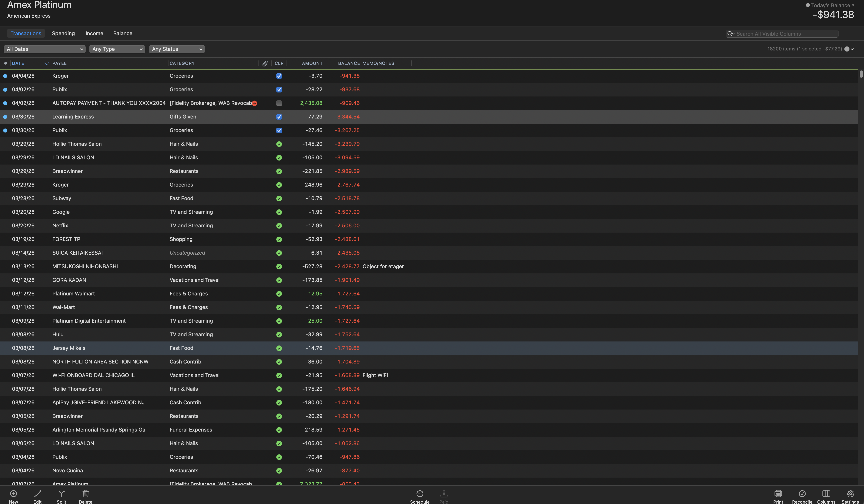Open the Columns chooser icon
Viewport: 864px width, 504px height.
[x=826, y=493]
